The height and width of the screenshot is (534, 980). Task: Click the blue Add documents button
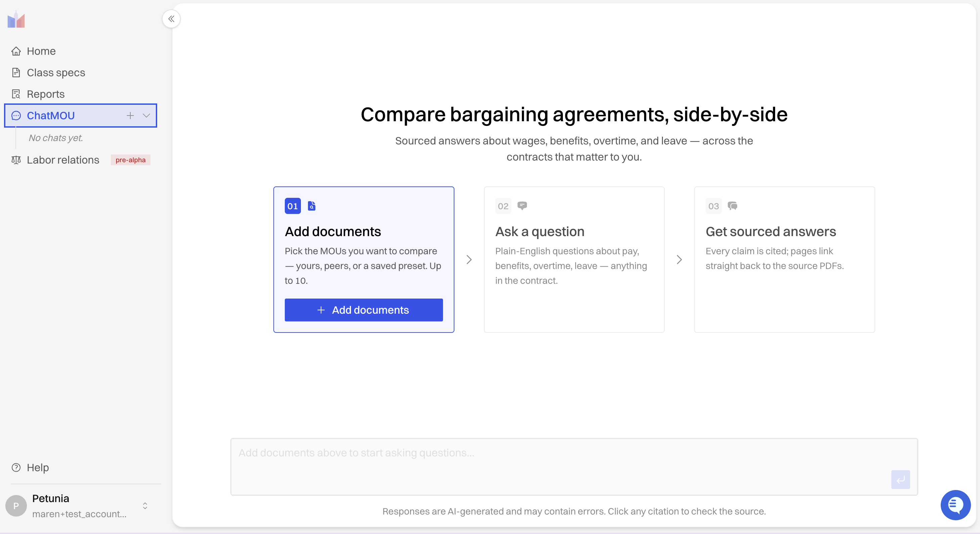tap(363, 310)
